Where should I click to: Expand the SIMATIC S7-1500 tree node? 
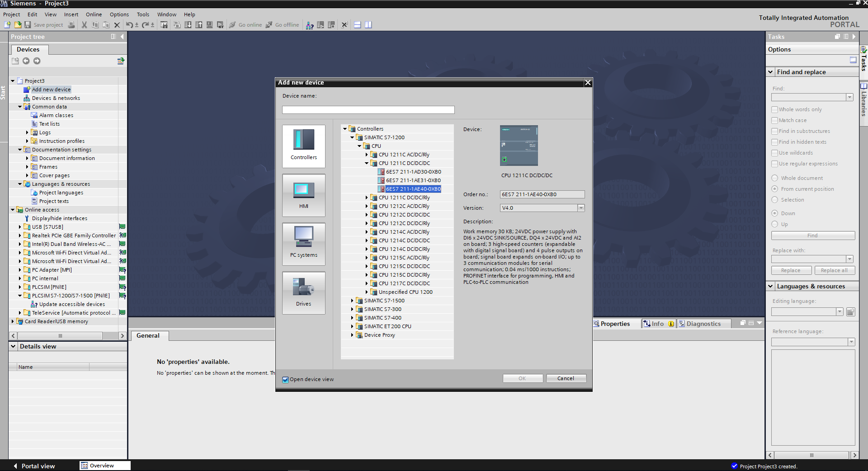pyautogui.click(x=352, y=301)
